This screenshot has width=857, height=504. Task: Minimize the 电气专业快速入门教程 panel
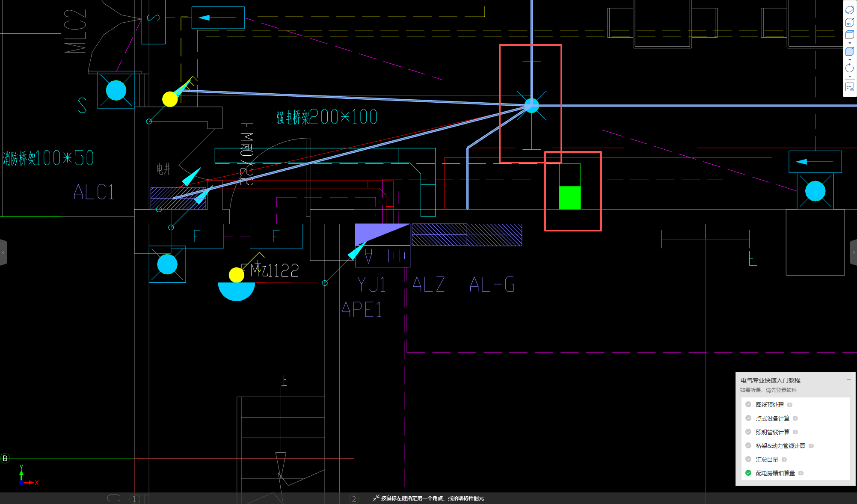click(849, 379)
